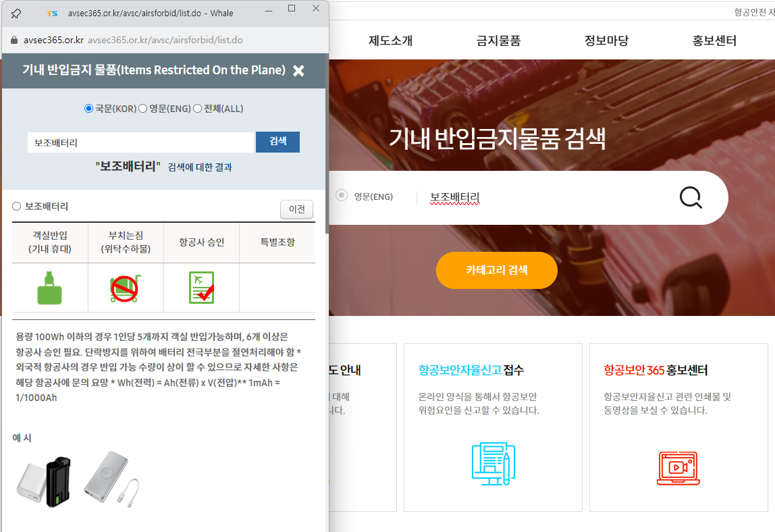775x532 pixels.
Task: Click the lock icon in the address bar
Action: pyautogui.click(x=14, y=40)
